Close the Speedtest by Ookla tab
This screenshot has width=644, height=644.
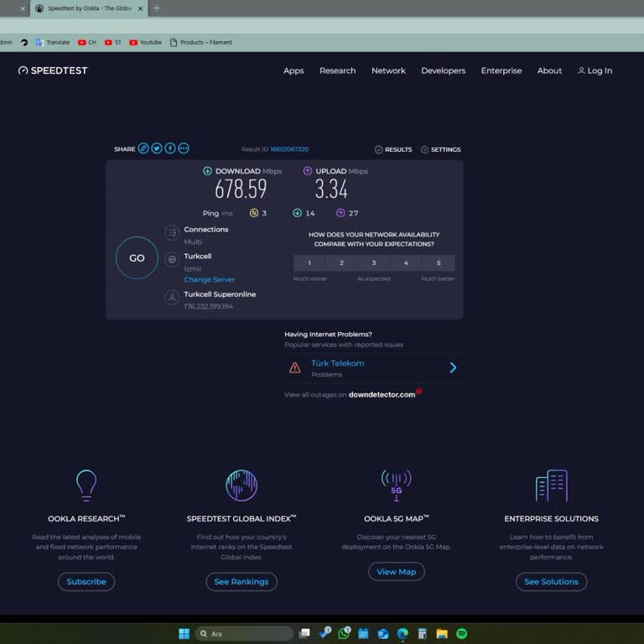(x=140, y=8)
